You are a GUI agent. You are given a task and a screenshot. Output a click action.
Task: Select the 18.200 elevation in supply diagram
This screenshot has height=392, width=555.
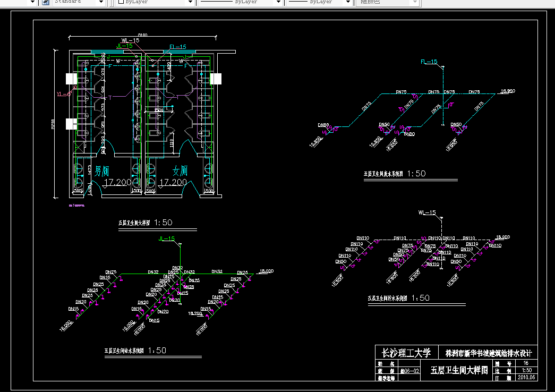pyautogui.click(x=195, y=313)
